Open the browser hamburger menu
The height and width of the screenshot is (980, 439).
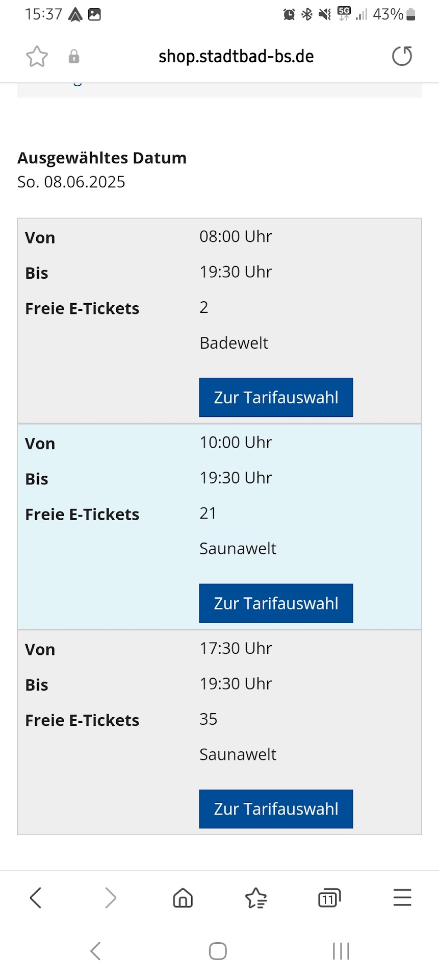pyautogui.click(x=402, y=897)
